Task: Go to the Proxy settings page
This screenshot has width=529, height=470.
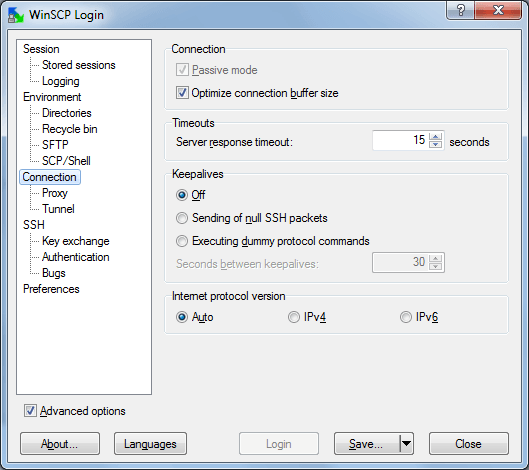Action: (x=55, y=193)
